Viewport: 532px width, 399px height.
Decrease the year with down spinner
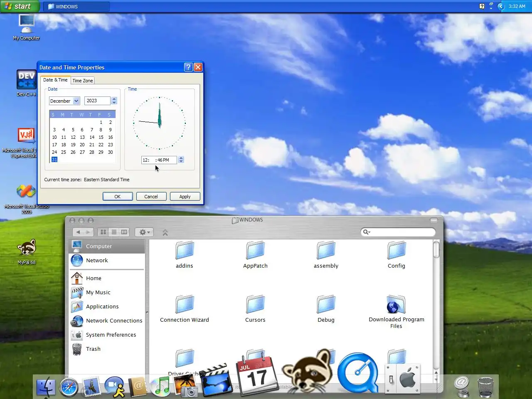coord(114,103)
